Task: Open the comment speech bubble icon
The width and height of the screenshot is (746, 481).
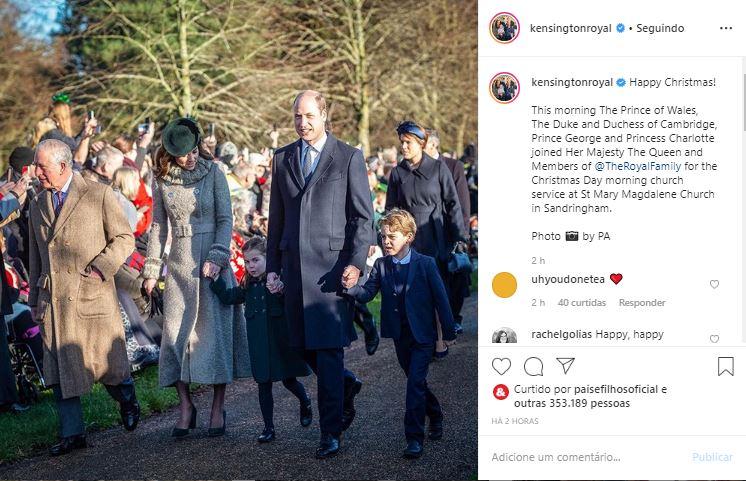Action: pos(533,366)
